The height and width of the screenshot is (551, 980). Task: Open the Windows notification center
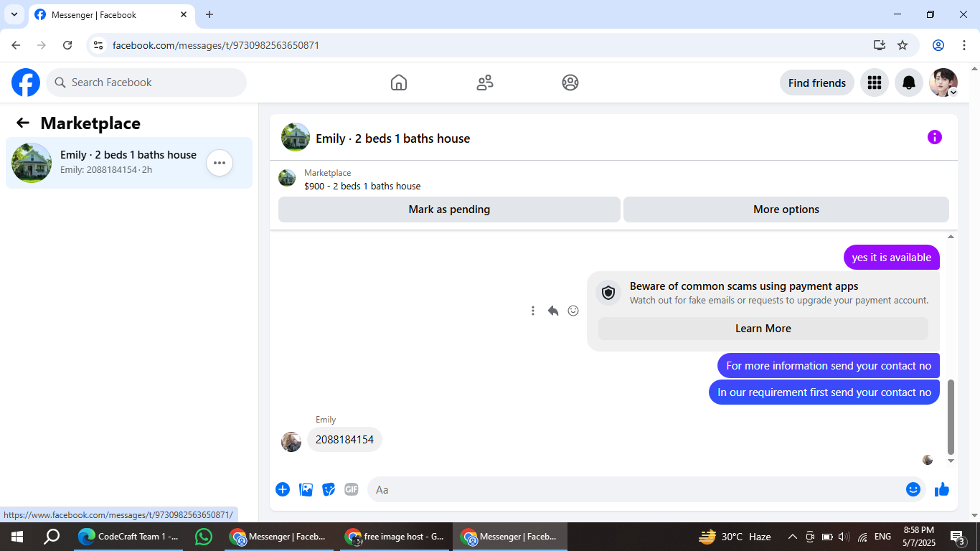pyautogui.click(x=957, y=537)
